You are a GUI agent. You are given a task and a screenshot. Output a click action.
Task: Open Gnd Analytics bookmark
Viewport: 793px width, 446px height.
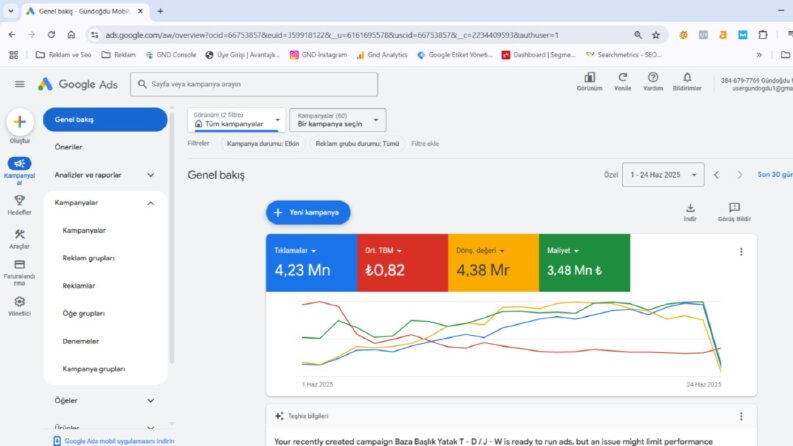382,55
